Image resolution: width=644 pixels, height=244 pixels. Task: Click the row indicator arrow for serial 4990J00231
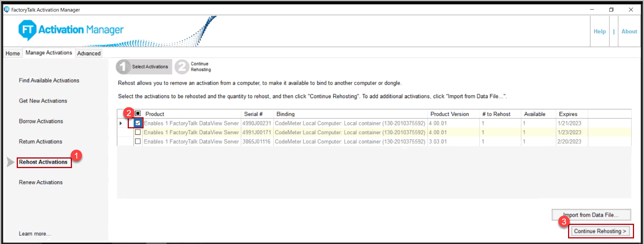pos(121,123)
